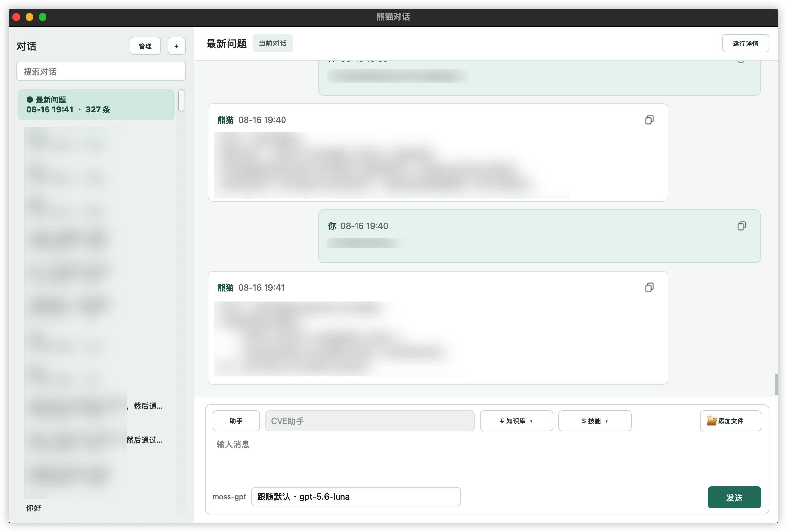The image size is (787, 532).
Task: Open 运行详情 run details
Action: 745,43
